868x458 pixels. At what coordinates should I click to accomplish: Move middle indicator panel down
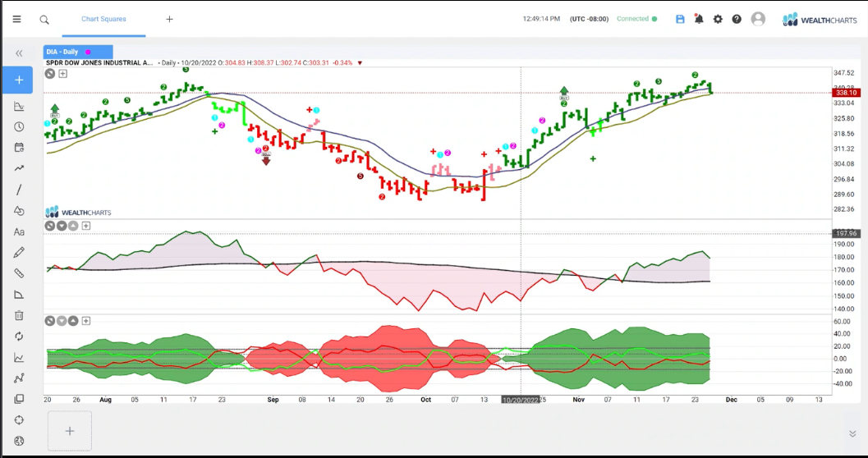(62, 226)
